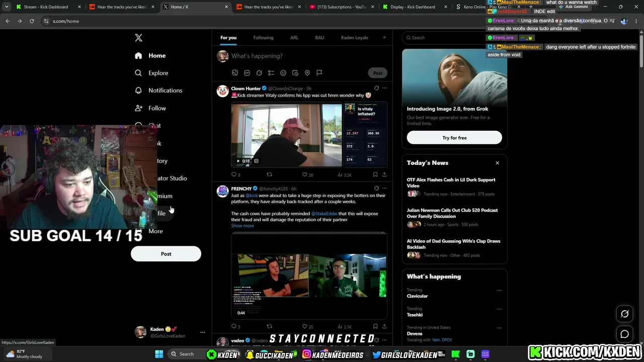Open the floating Messages chat button
This screenshot has width=644, height=362.
coord(624,334)
